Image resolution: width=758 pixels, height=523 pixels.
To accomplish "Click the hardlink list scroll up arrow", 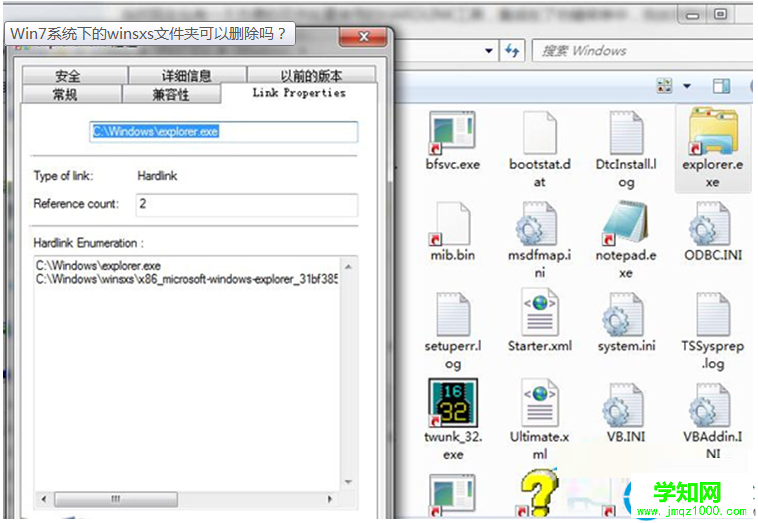I will (348, 266).
